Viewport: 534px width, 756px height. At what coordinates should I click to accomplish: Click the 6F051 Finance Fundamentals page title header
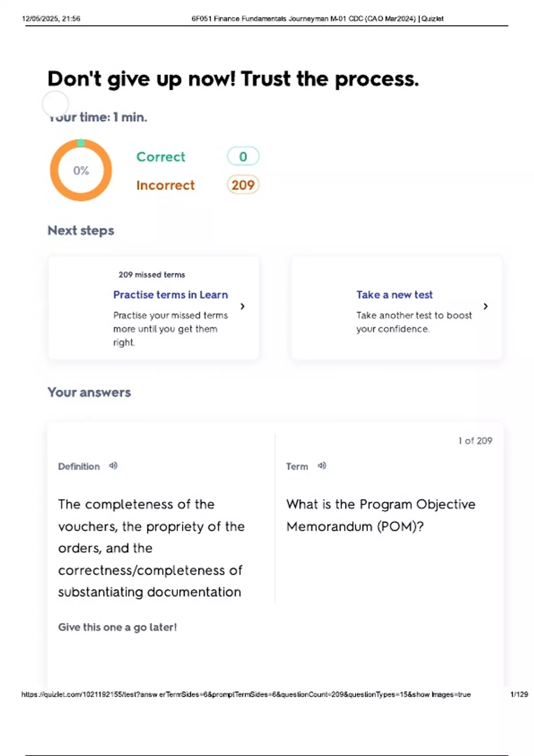point(317,19)
